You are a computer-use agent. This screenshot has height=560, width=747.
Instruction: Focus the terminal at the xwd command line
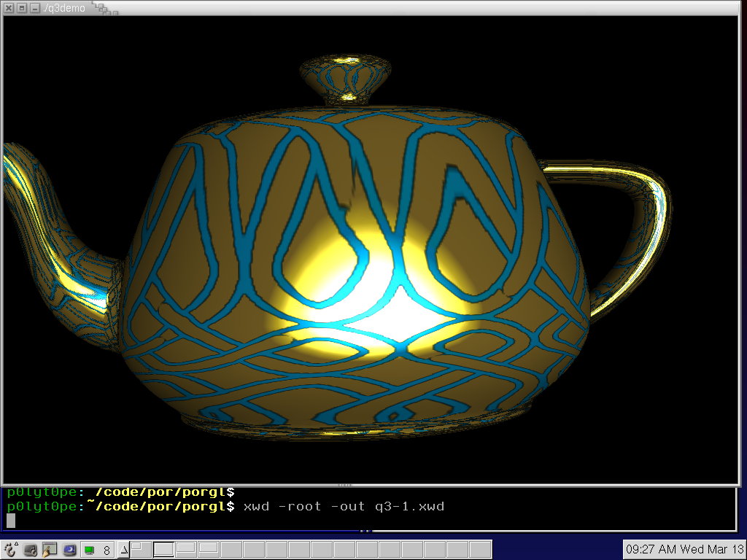[343, 506]
